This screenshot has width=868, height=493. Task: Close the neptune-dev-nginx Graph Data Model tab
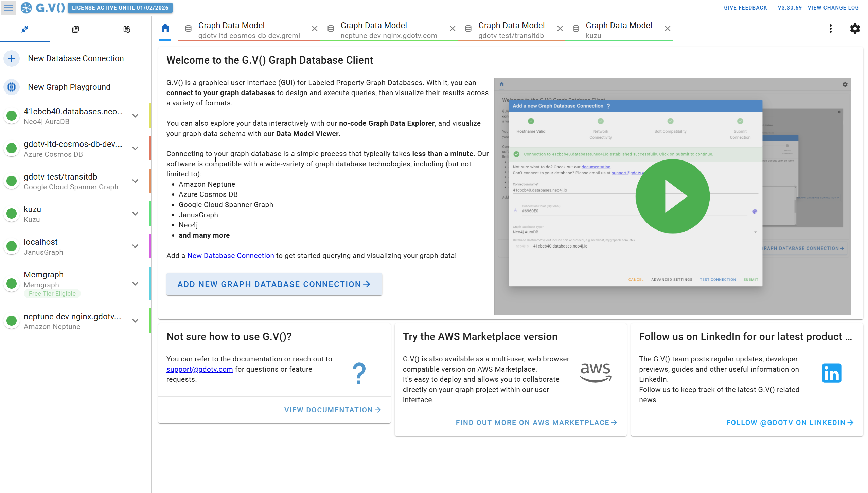(453, 29)
